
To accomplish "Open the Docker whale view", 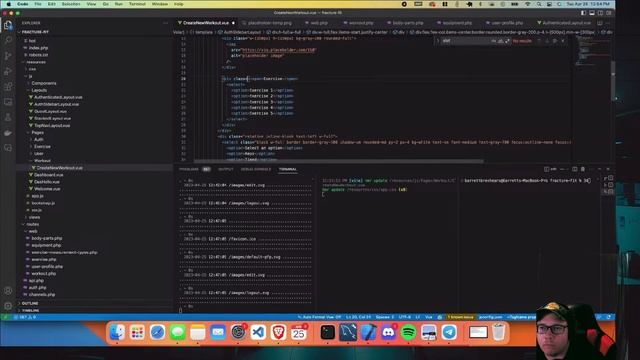I will [x=8, y=133].
